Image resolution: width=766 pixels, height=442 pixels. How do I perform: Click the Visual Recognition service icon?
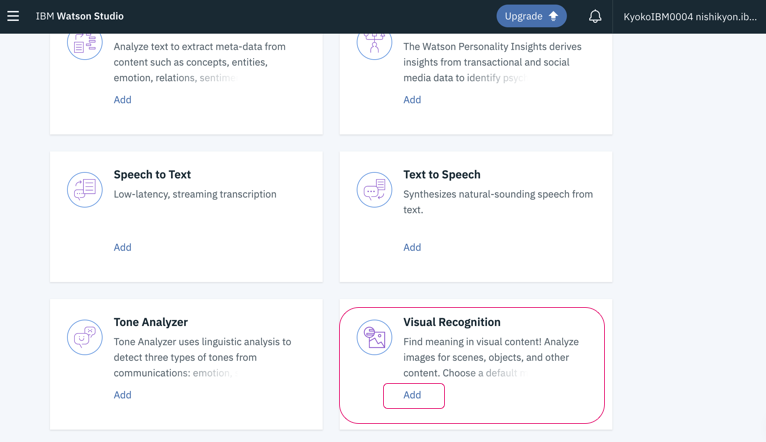pos(374,338)
